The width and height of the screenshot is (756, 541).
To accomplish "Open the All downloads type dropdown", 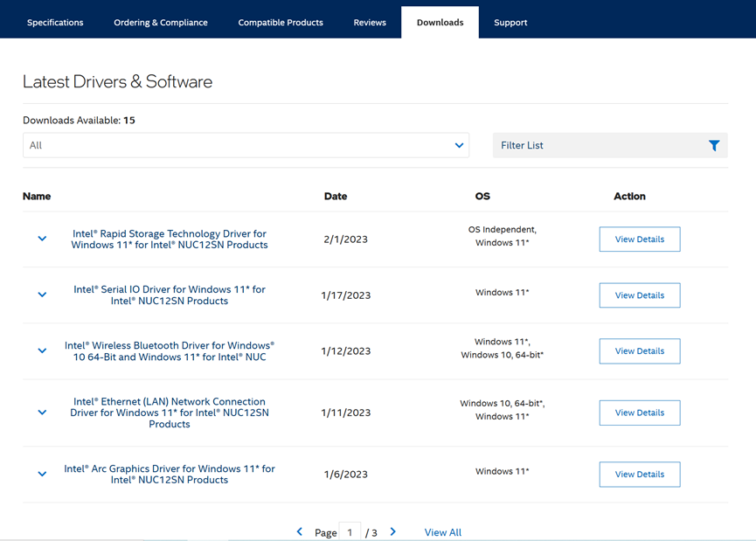I will (246, 145).
